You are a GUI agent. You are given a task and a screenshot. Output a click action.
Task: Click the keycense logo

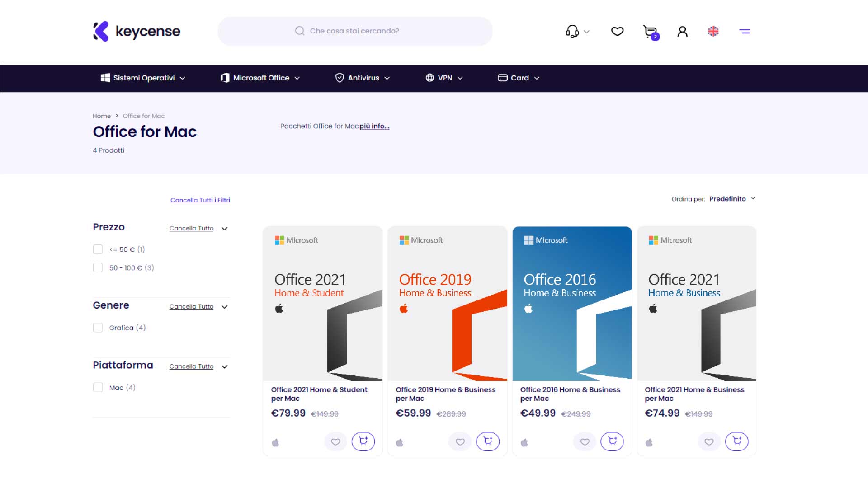pos(137,32)
